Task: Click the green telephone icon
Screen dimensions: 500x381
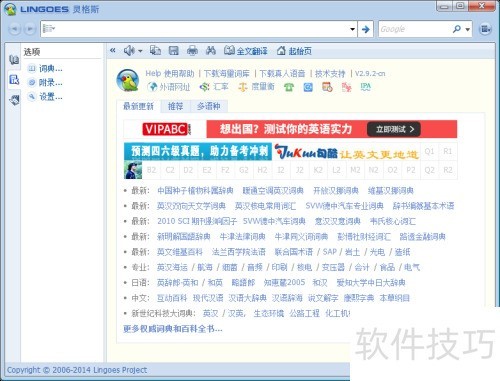Action: (x=289, y=87)
